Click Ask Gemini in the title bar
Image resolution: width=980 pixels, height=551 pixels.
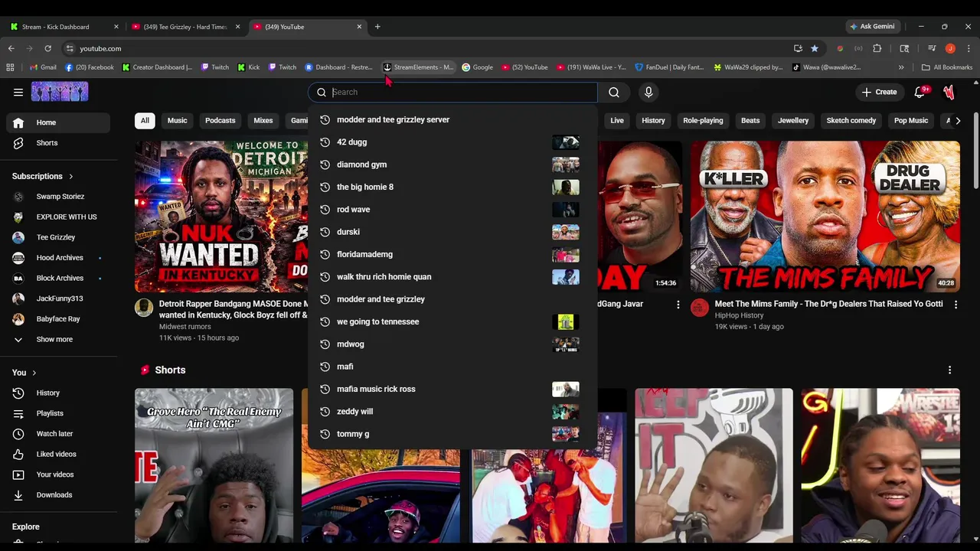pos(871,27)
